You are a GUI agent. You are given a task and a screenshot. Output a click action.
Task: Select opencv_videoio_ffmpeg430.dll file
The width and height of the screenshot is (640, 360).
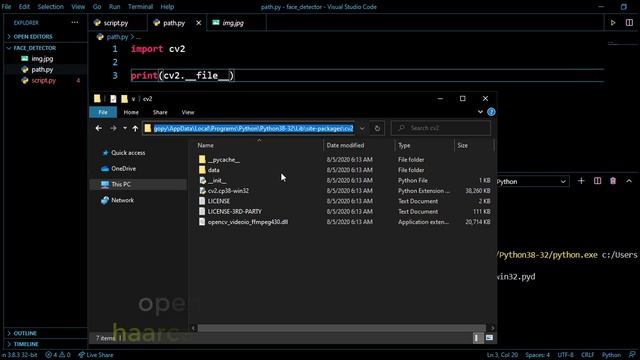pos(248,222)
